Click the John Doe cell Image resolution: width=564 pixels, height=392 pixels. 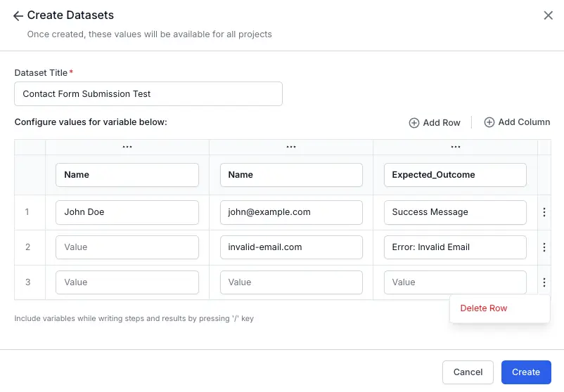(127, 212)
